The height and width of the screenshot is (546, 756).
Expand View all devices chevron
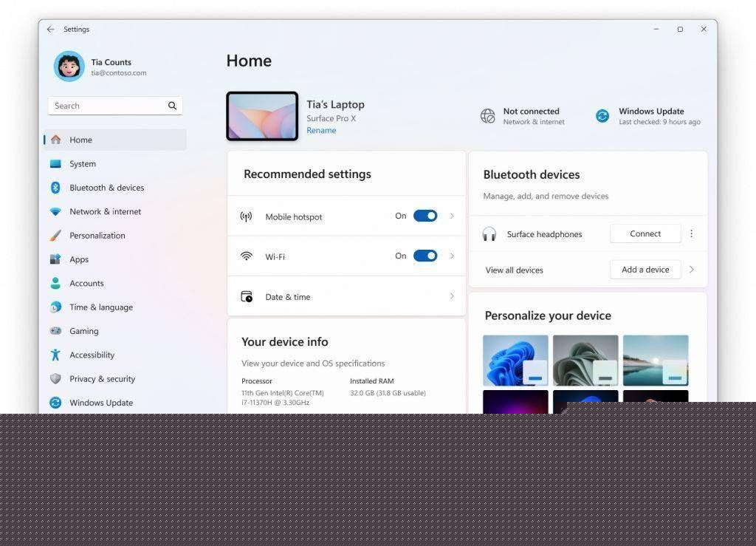(691, 270)
